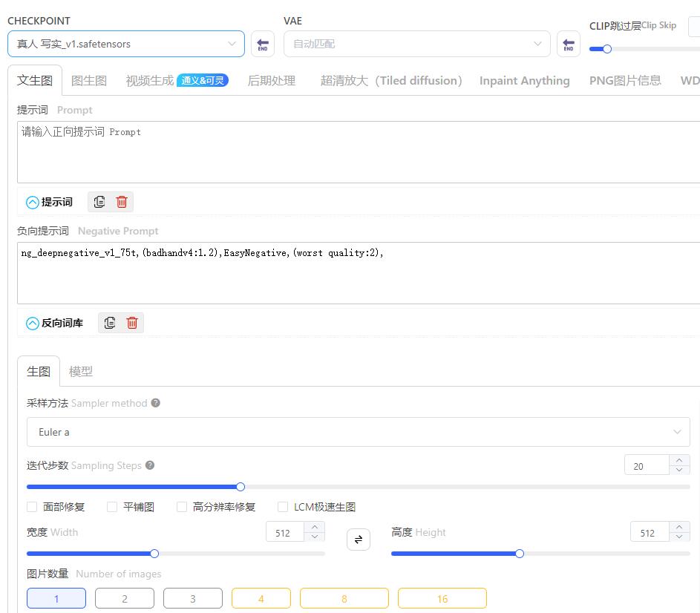Click the Sampling Steps slider handle

[x=241, y=487]
